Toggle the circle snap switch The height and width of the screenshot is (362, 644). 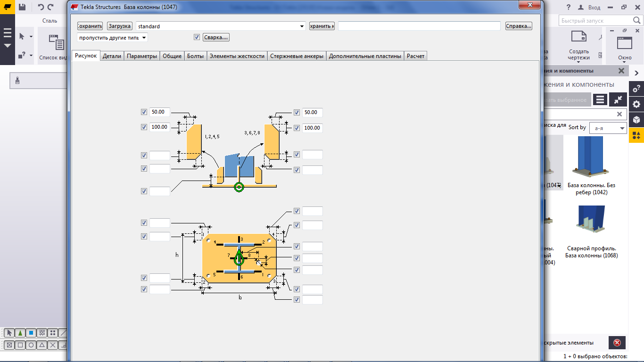[31, 345]
